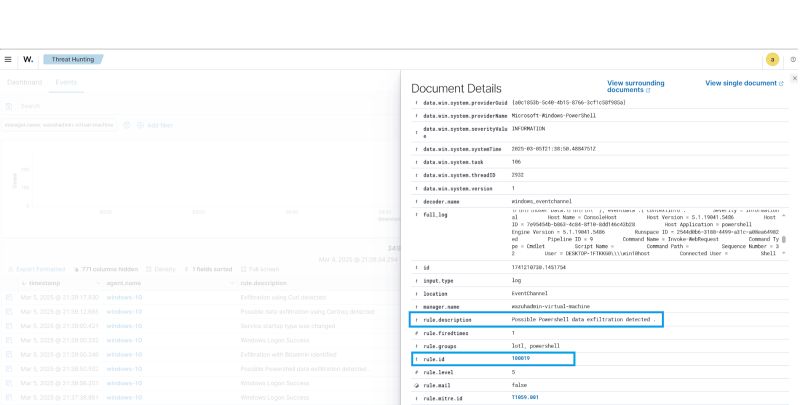The image size is (800, 405).
Task: Open rule id 100019 link
Action: click(x=520, y=359)
